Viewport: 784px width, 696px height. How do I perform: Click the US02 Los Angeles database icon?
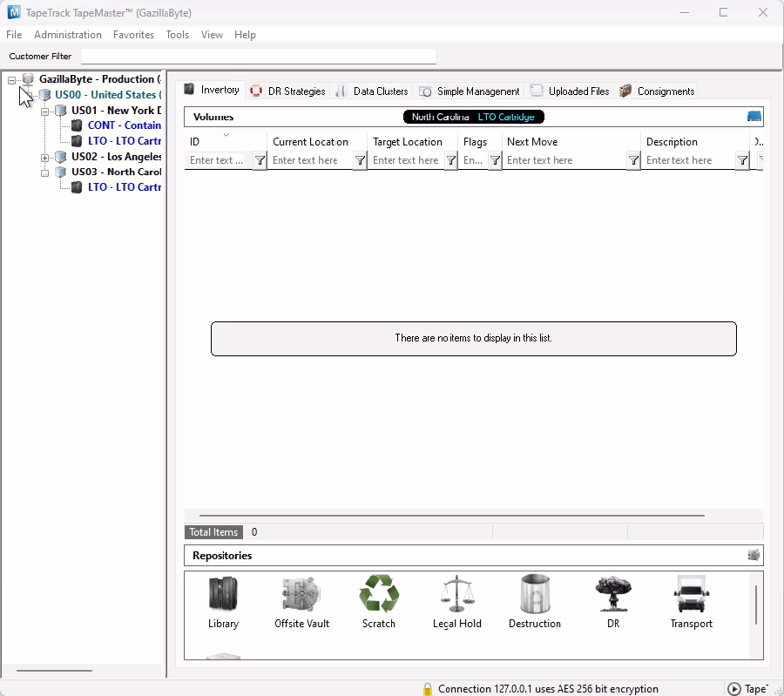[x=60, y=157]
